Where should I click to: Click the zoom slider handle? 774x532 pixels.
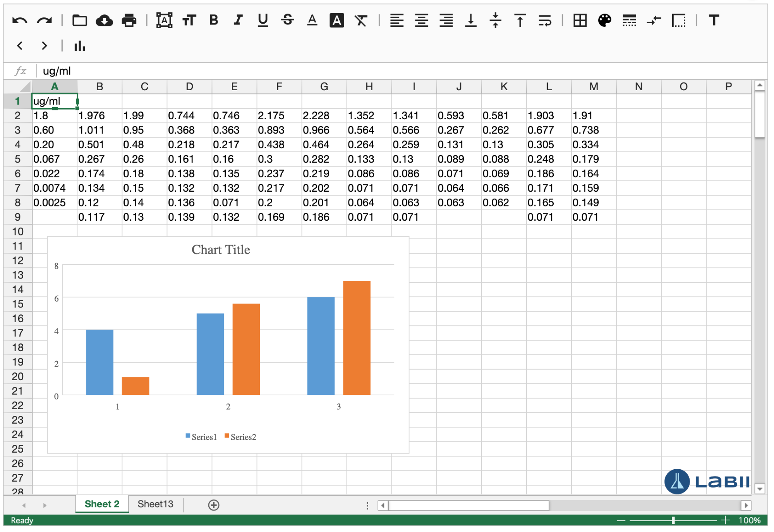pyautogui.click(x=673, y=520)
